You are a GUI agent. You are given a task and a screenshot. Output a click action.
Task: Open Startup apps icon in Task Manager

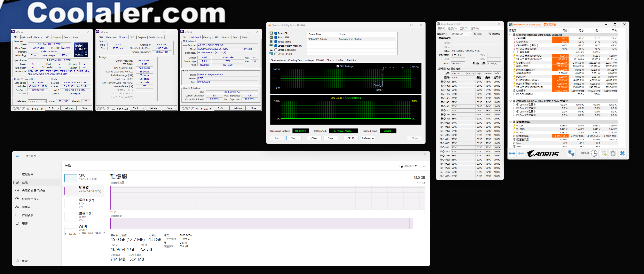coord(17,199)
